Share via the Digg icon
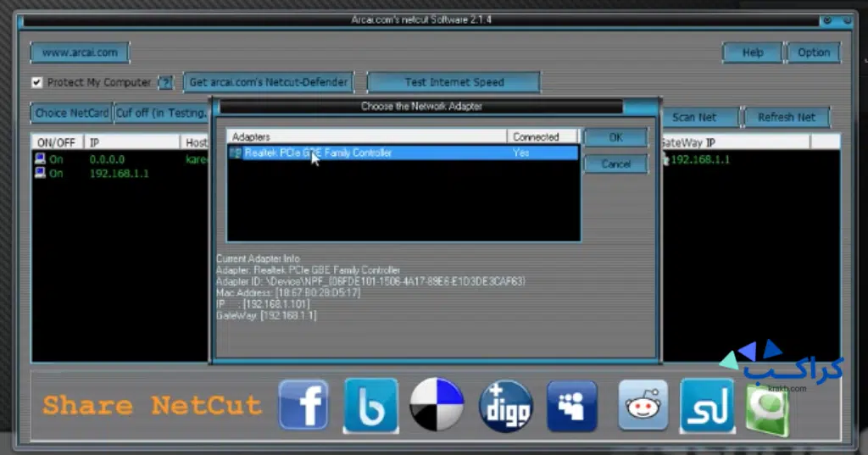Image resolution: width=868 pixels, height=455 pixels. coord(505,407)
